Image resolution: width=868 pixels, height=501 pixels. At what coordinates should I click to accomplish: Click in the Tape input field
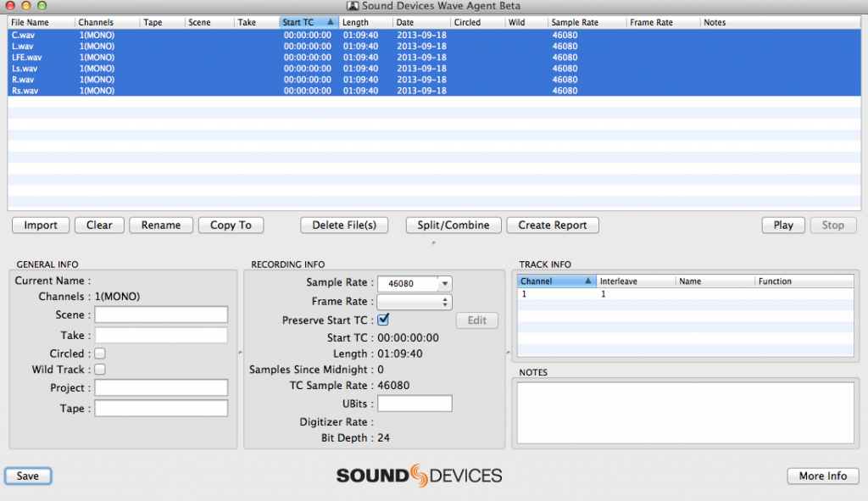(161, 408)
